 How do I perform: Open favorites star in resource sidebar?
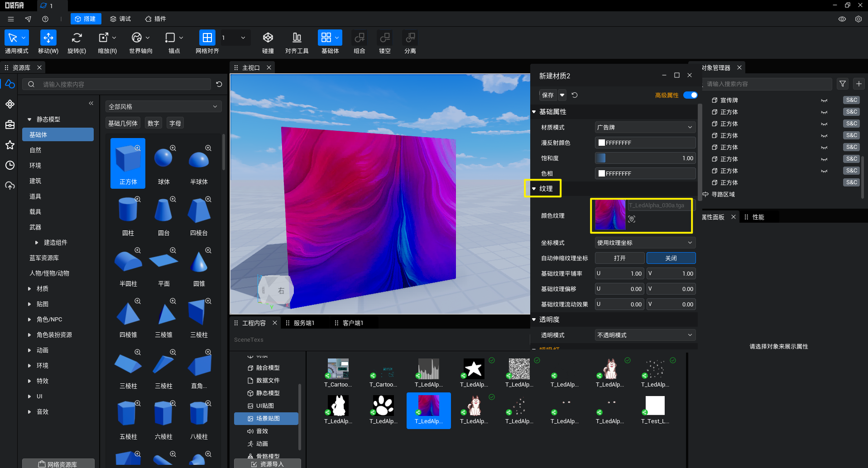pyautogui.click(x=10, y=145)
